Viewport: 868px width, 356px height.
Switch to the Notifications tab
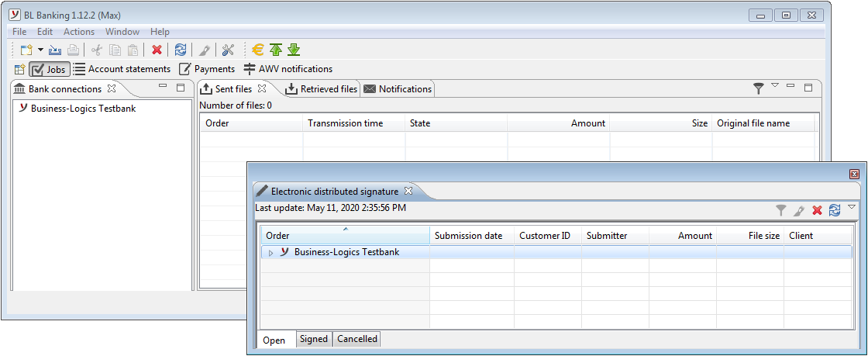(398, 88)
